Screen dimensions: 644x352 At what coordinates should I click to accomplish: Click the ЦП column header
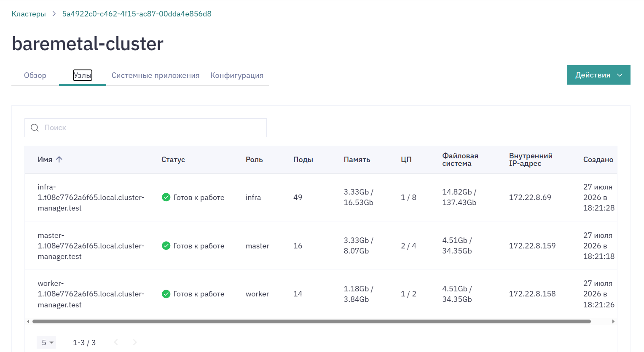click(406, 160)
